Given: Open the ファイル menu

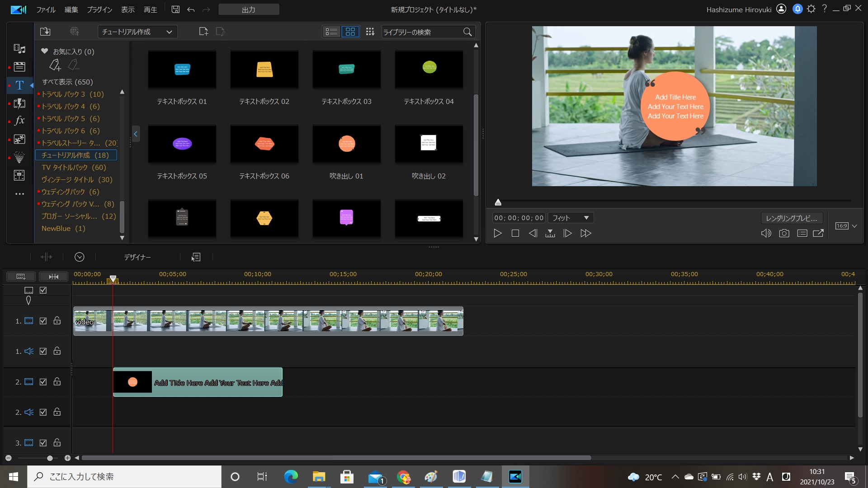Looking at the screenshot, I should click(46, 9).
